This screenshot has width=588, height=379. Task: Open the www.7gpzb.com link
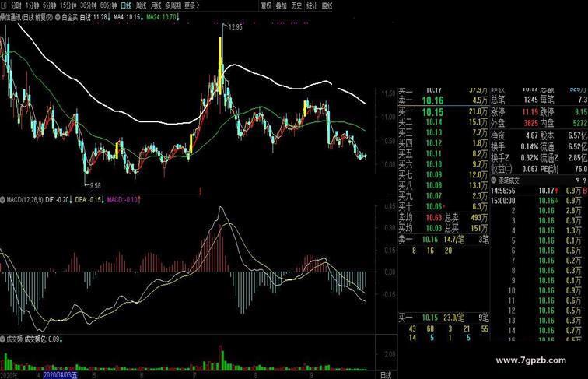[530, 360]
